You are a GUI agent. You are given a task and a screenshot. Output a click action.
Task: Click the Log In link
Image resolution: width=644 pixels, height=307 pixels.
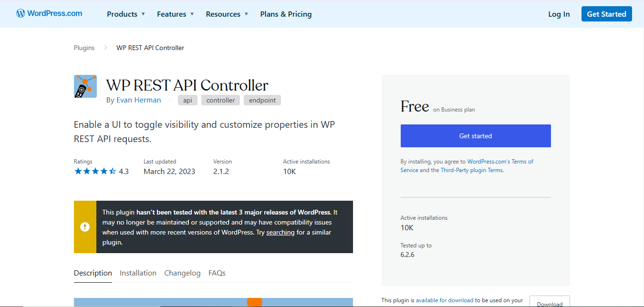pyautogui.click(x=559, y=14)
